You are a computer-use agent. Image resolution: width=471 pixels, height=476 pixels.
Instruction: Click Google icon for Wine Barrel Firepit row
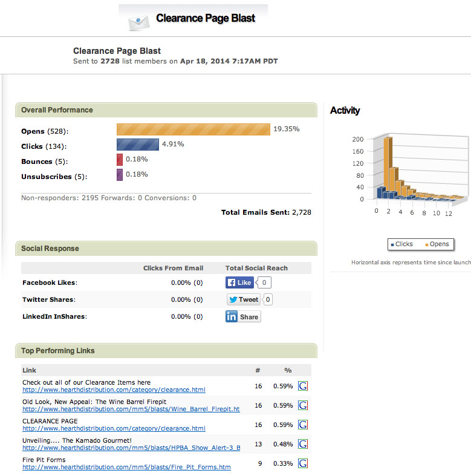[x=304, y=405]
